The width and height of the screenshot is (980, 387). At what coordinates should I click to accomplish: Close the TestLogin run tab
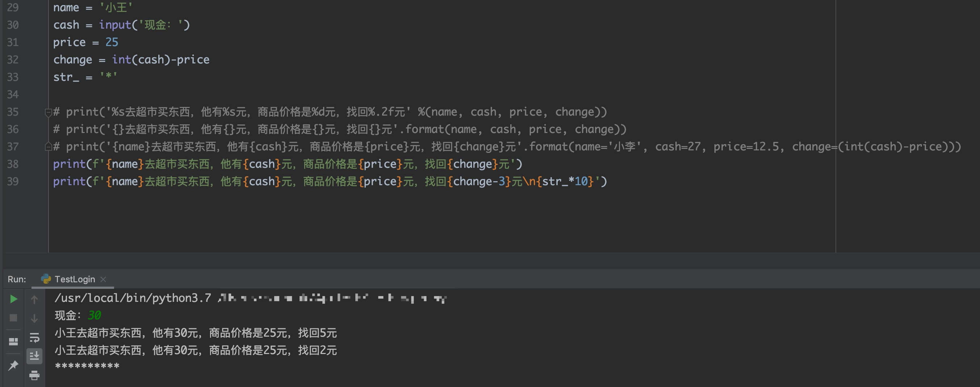[x=104, y=279]
